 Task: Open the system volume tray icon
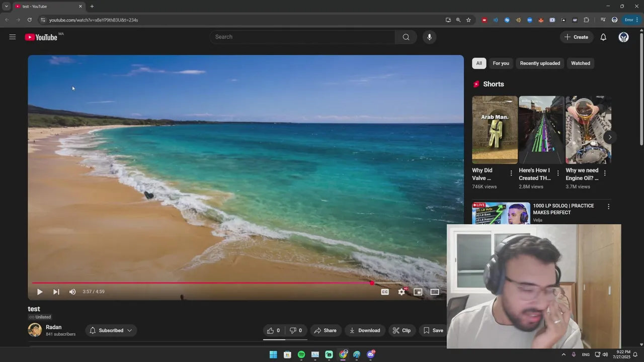tap(605, 354)
